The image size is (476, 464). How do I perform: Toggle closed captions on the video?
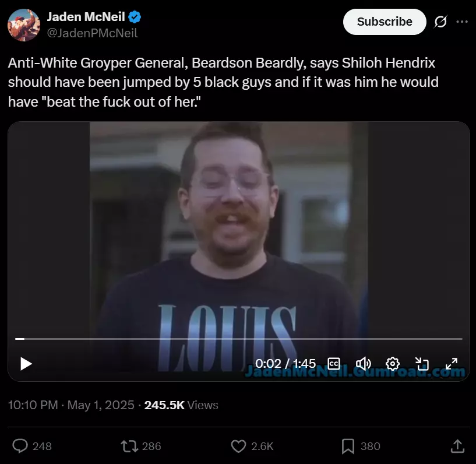[334, 364]
